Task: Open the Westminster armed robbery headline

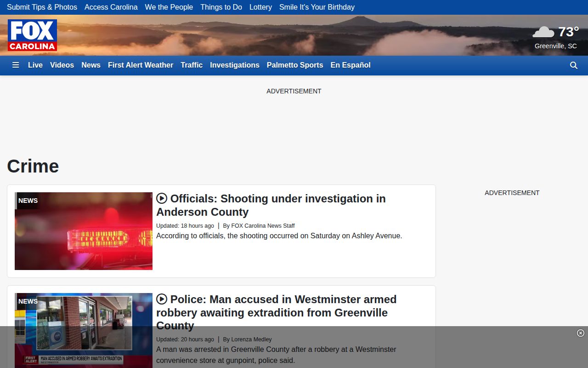Action: 277,312
